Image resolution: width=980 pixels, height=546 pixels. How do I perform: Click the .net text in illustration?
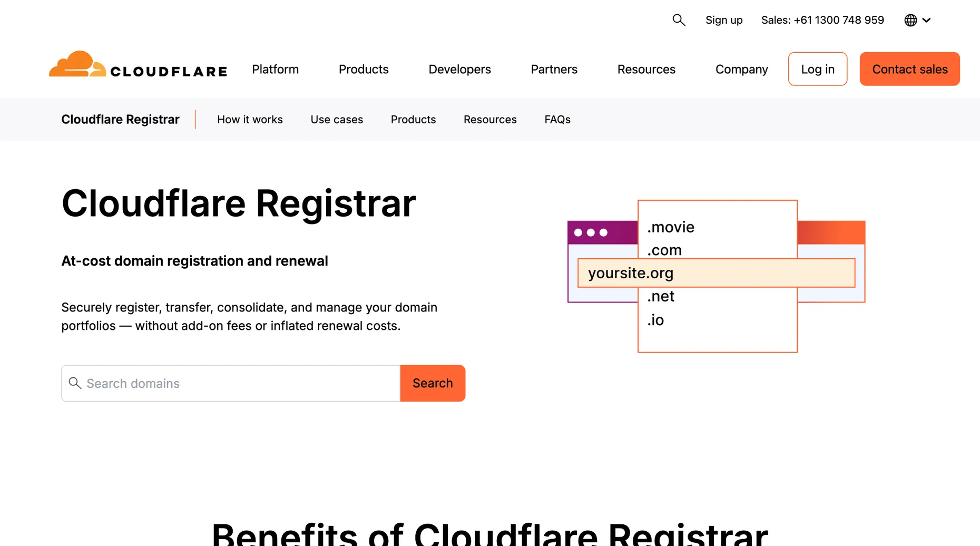click(x=661, y=296)
